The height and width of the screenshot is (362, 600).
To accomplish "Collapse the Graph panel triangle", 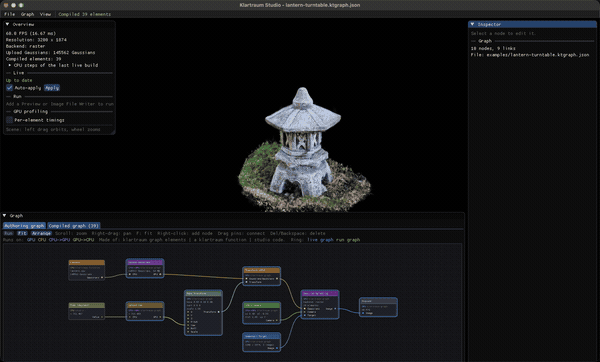I will point(5,216).
